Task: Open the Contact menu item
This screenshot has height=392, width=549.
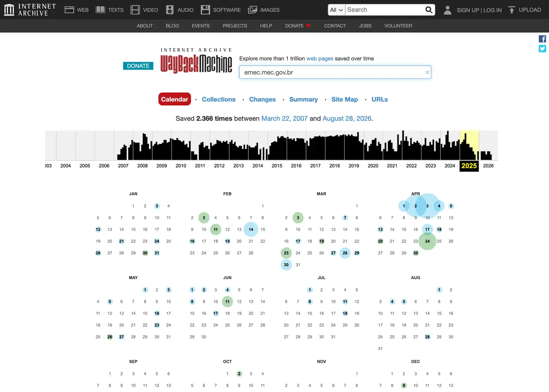Action: (335, 26)
